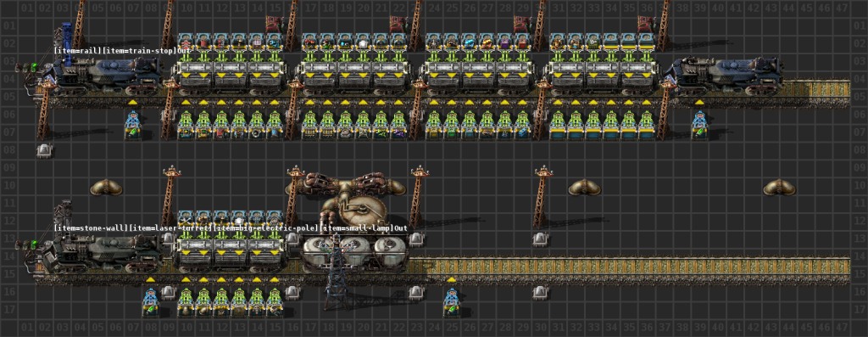Image resolution: width=868 pixels, height=337 pixels.
Task: Select the lamp at column 30 below the bottom rail
Action: point(540,293)
